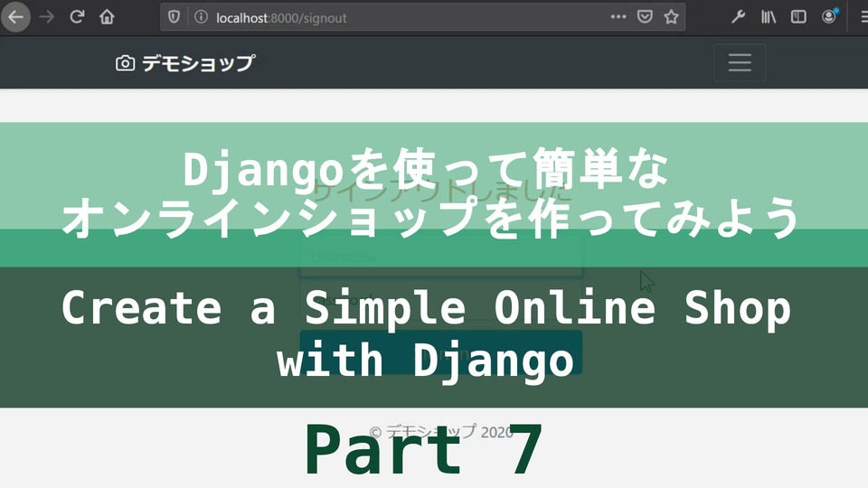Save the page to Pocket
Screen dimensions: 868x488
click(x=645, y=17)
